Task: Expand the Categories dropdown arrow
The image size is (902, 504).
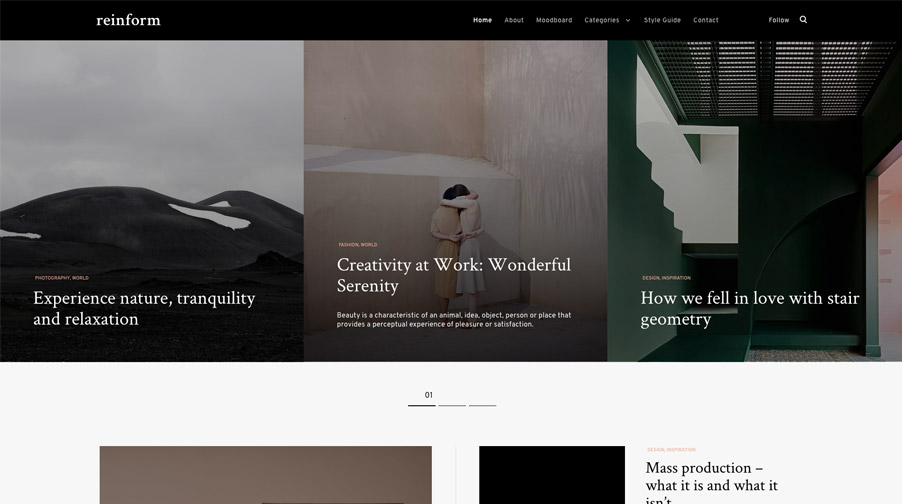Action: tap(628, 20)
